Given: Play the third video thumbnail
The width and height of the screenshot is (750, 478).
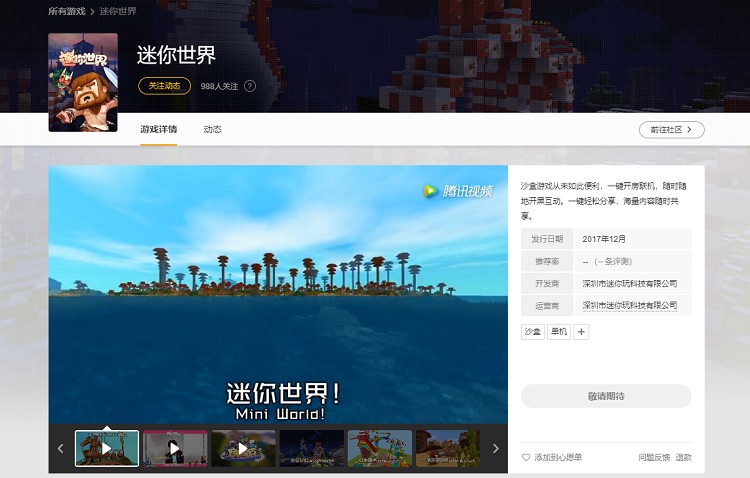Looking at the screenshot, I should pos(243,448).
